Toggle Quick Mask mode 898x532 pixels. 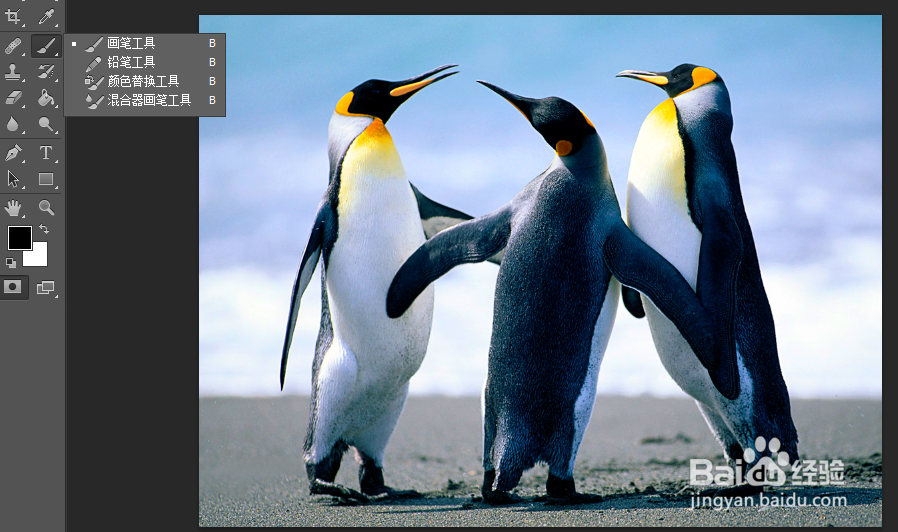coord(13,286)
